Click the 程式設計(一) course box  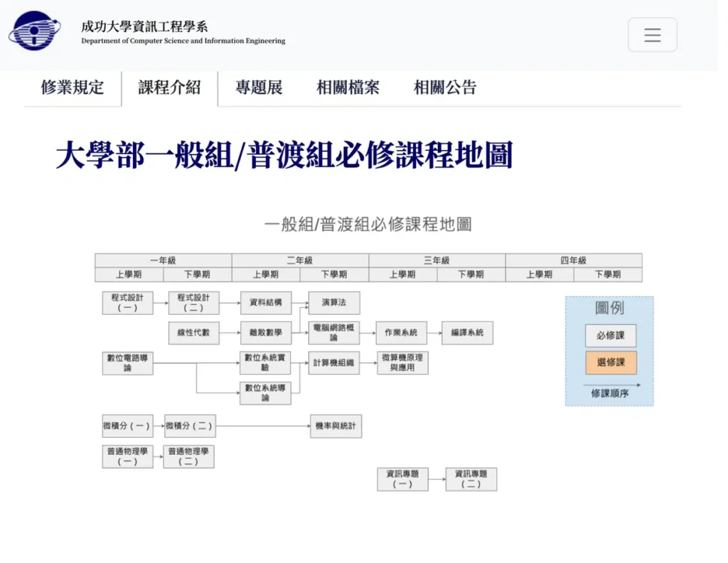point(128,303)
